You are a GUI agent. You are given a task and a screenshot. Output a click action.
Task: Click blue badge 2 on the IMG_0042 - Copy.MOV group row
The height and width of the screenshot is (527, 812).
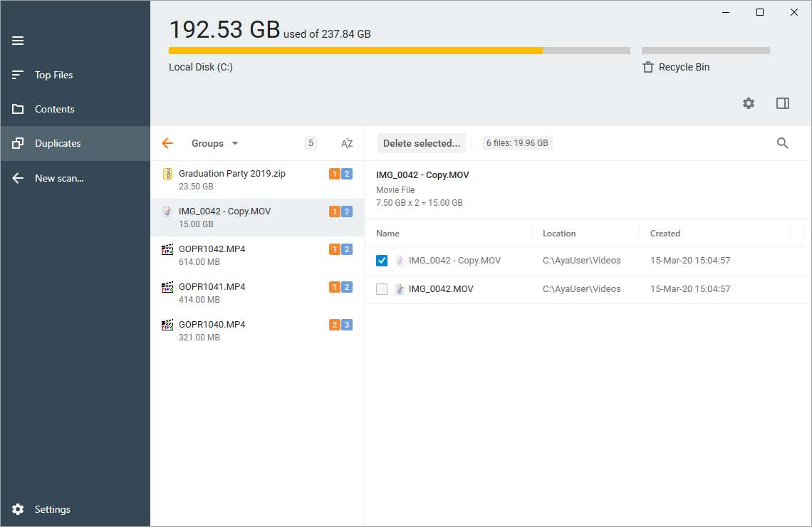[x=347, y=212]
